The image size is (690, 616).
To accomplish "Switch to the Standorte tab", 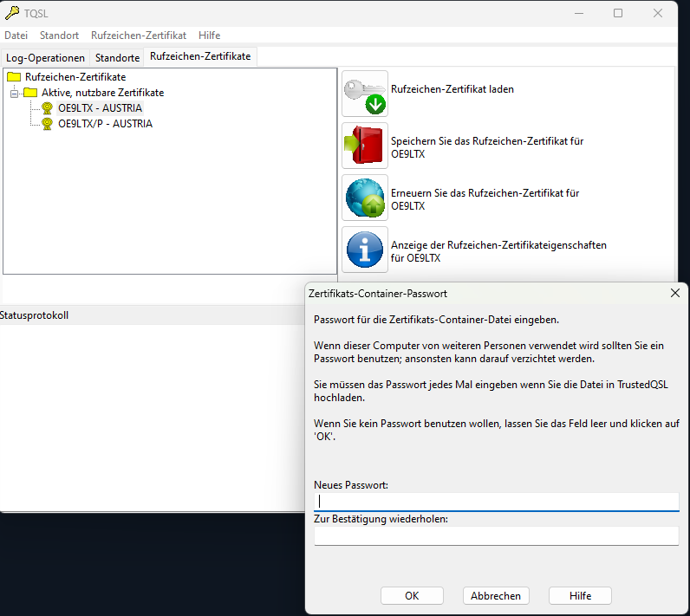I will (x=117, y=57).
